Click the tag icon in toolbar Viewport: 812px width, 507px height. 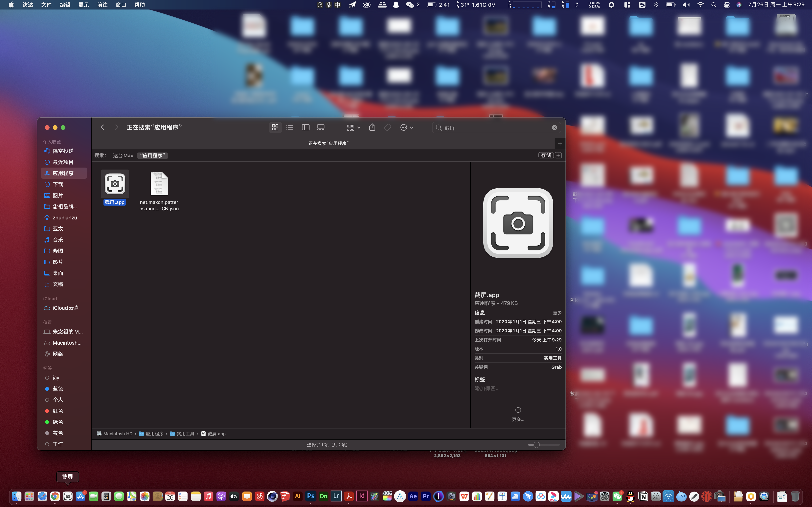tap(387, 127)
